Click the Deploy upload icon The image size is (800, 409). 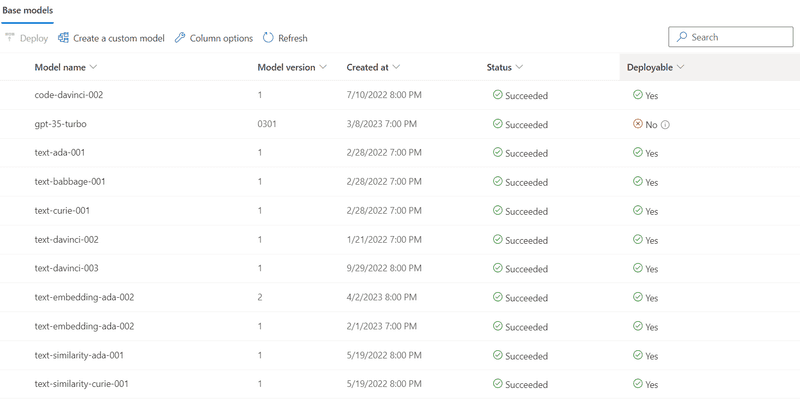pyautogui.click(x=9, y=38)
